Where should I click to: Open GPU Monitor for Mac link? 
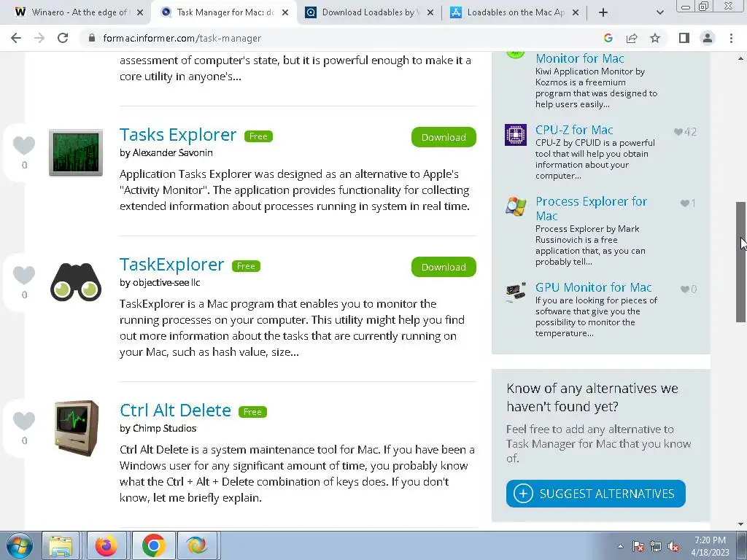tap(593, 287)
